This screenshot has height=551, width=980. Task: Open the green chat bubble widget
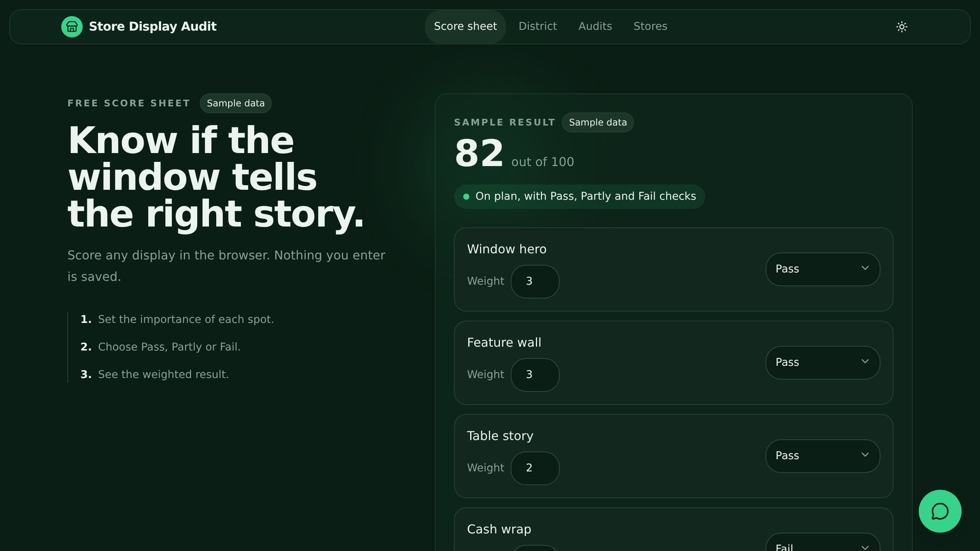pos(940,511)
